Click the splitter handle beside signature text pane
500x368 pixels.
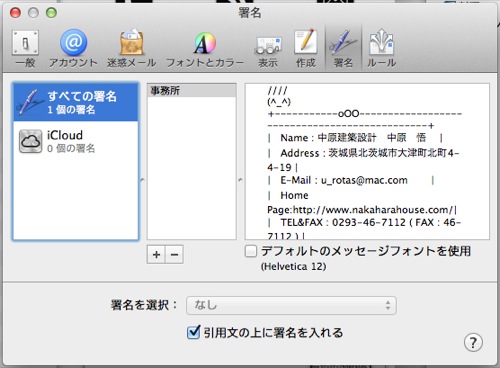pyautogui.click(x=240, y=180)
